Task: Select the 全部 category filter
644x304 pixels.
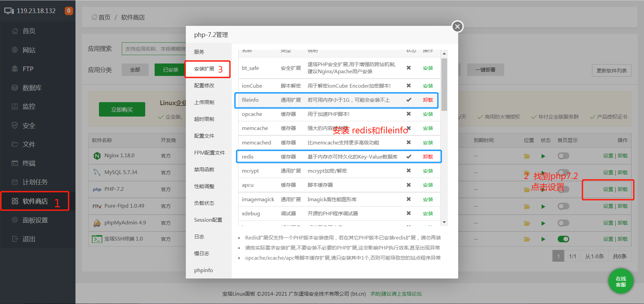Action: (x=135, y=70)
